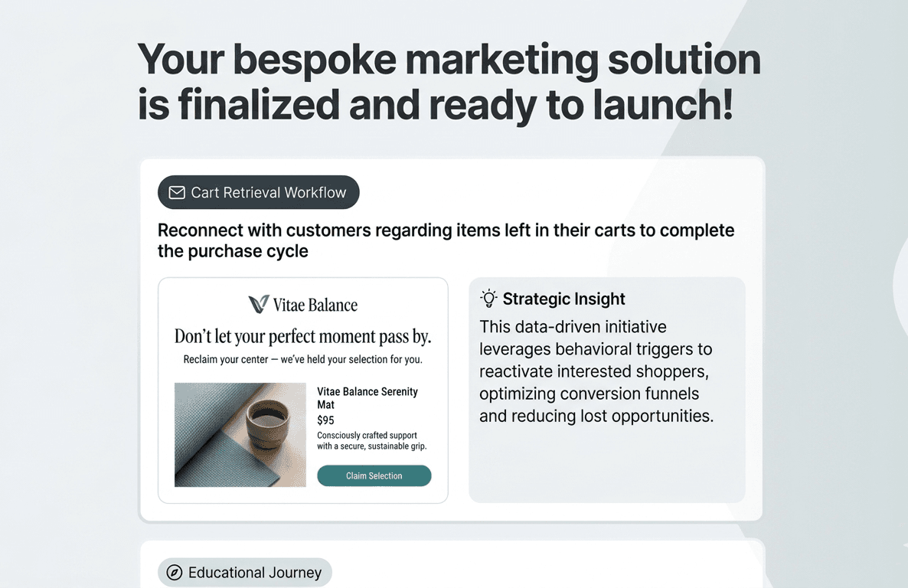The width and height of the screenshot is (908, 588).
Task: Click the yoga mat product thumbnail
Action: pos(240,434)
